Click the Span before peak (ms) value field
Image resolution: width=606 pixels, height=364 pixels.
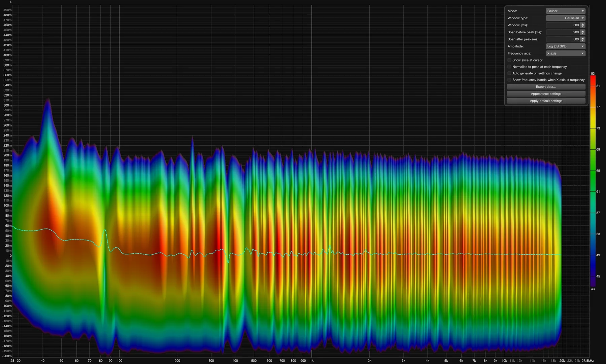click(x=563, y=32)
